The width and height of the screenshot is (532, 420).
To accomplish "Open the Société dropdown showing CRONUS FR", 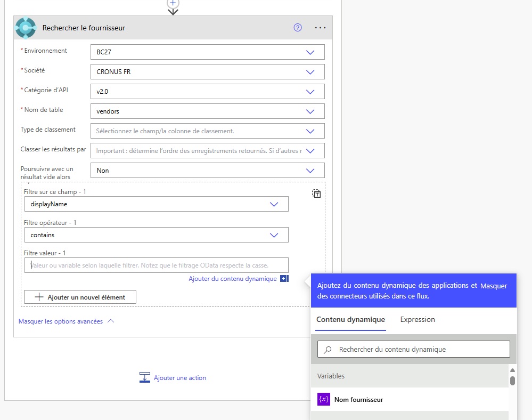I will click(x=310, y=72).
